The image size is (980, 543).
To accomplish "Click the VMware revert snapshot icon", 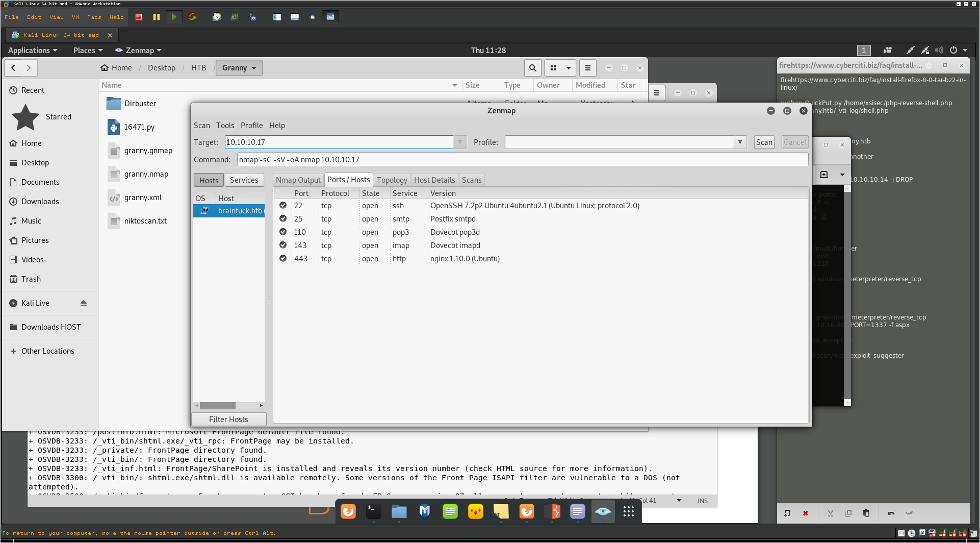I will tap(235, 17).
